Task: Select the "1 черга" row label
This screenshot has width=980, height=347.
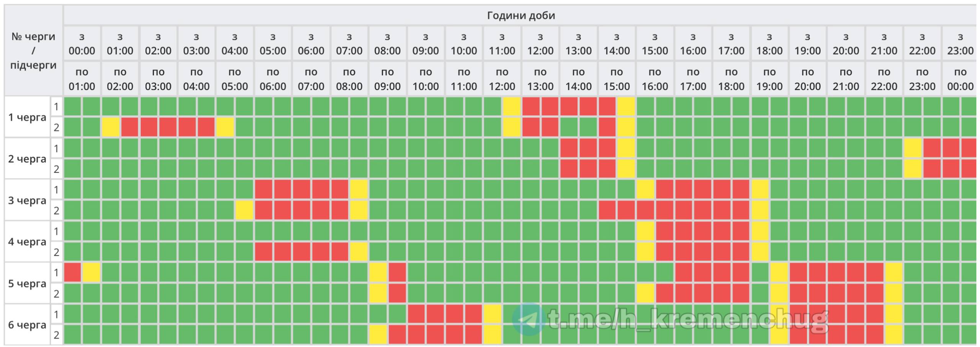Action: click(27, 117)
